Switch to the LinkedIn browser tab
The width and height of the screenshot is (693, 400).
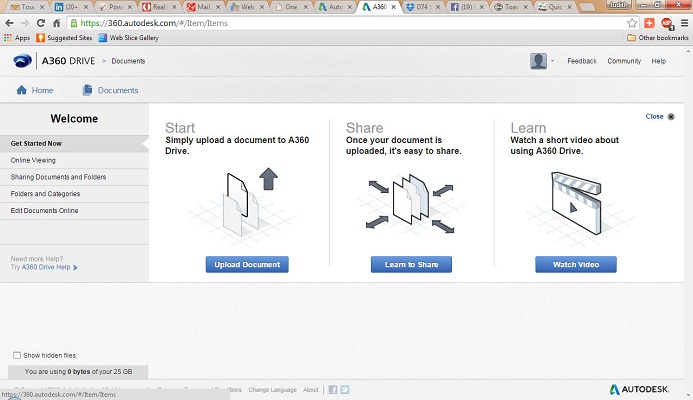71,7
